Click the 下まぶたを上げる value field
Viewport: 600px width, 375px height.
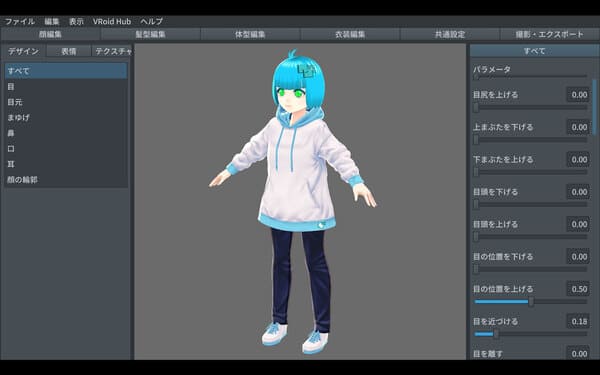(578, 159)
